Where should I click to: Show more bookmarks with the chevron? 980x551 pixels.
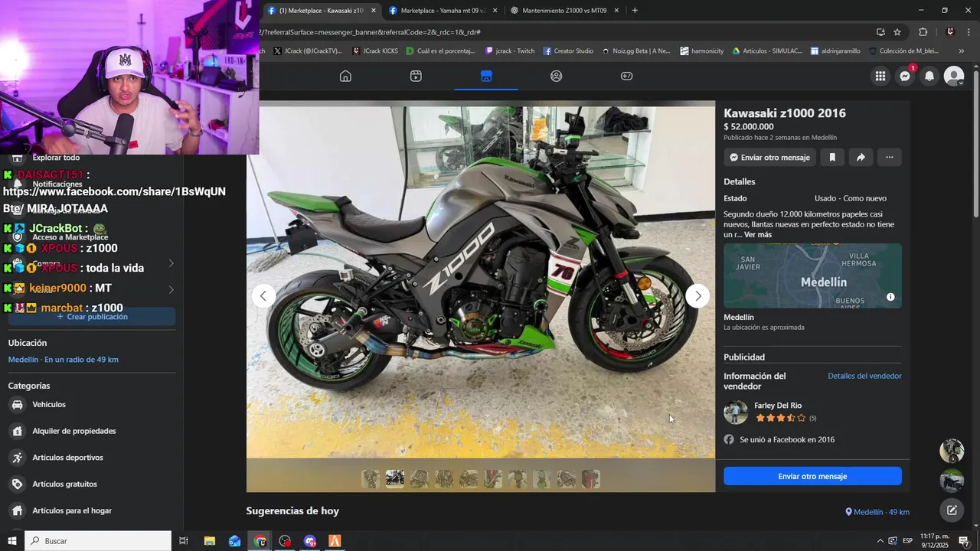[x=961, y=51]
